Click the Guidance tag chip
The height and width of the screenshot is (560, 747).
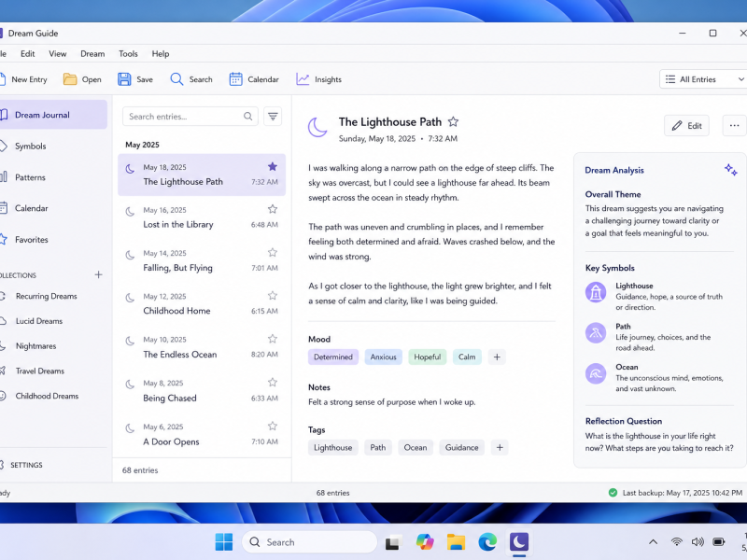(461, 447)
